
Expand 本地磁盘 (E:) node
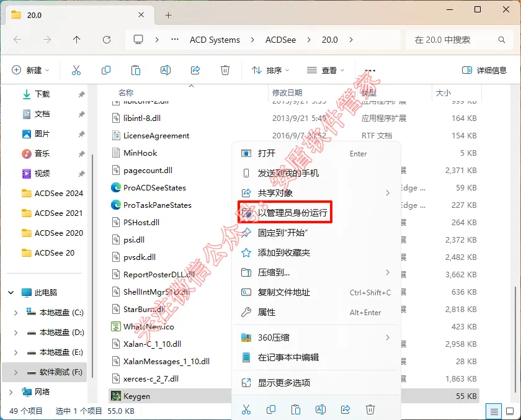(16, 352)
